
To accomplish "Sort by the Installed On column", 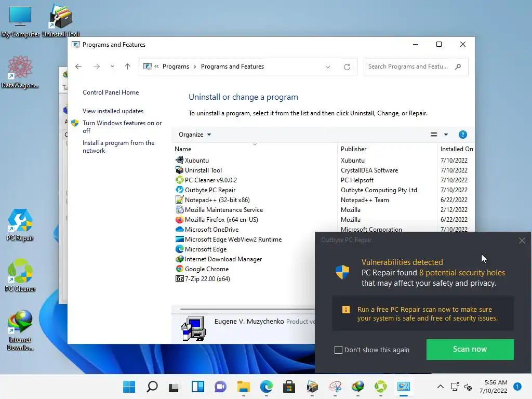I will tap(456, 149).
